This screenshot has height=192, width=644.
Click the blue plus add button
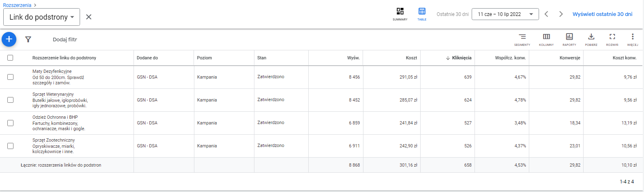coord(9,39)
